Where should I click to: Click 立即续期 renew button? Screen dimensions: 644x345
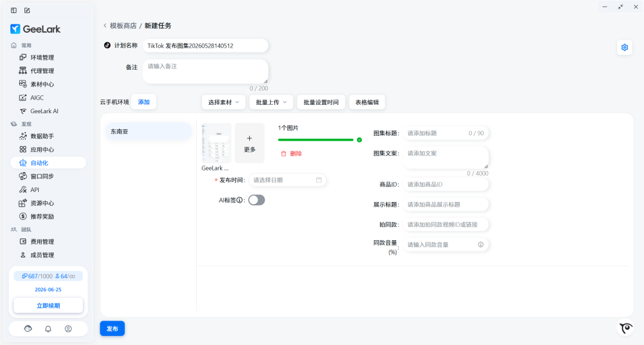click(x=48, y=306)
